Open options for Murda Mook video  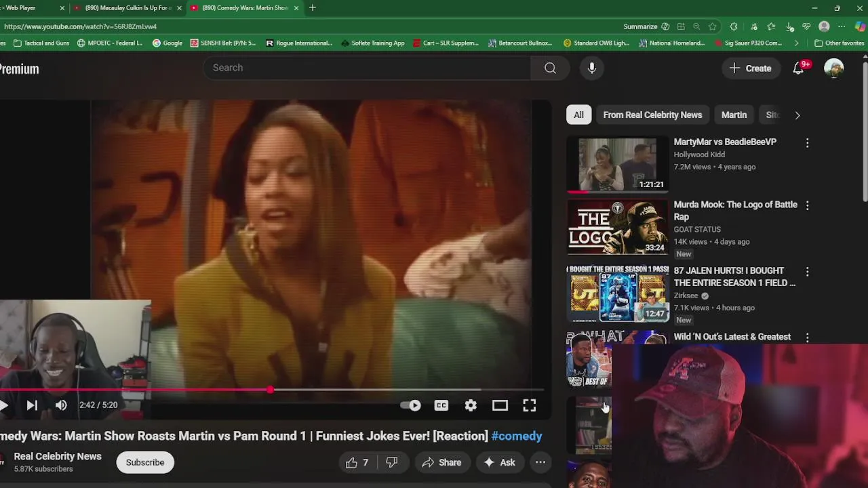[x=807, y=205]
